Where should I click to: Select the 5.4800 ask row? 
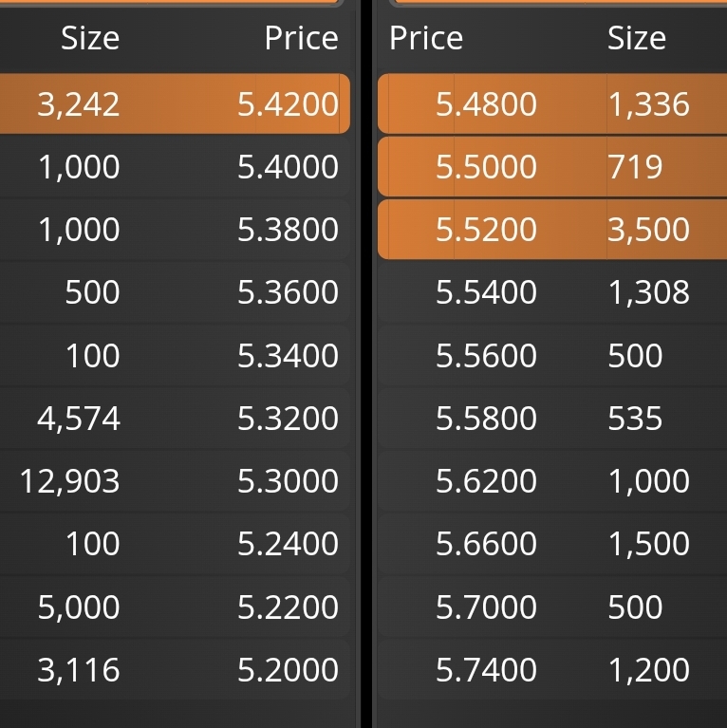coord(552,103)
